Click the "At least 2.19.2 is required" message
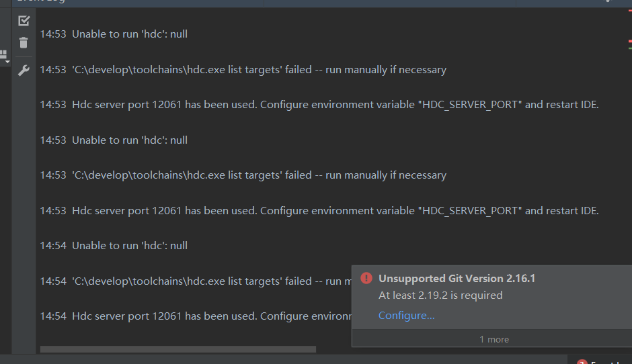 440,295
